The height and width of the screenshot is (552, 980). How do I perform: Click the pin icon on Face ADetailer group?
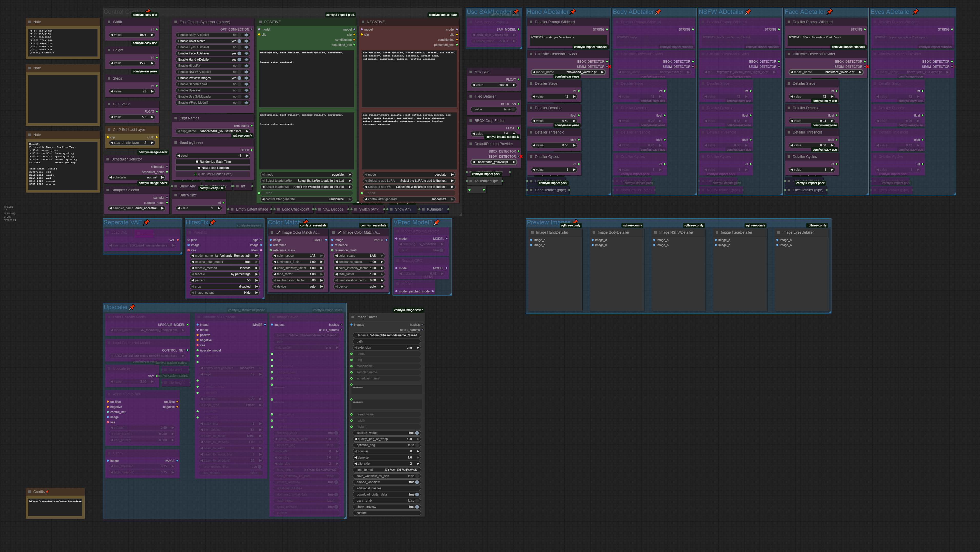click(830, 12)
